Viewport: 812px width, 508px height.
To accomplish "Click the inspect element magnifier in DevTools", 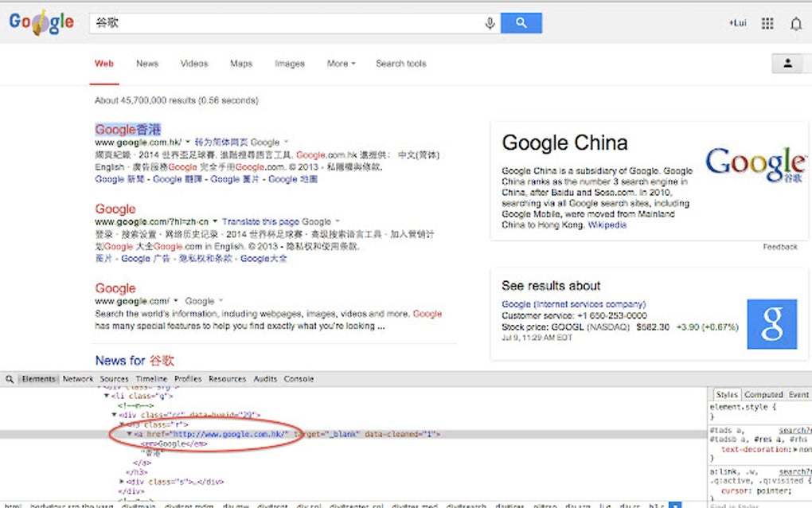I will point(8,378).
